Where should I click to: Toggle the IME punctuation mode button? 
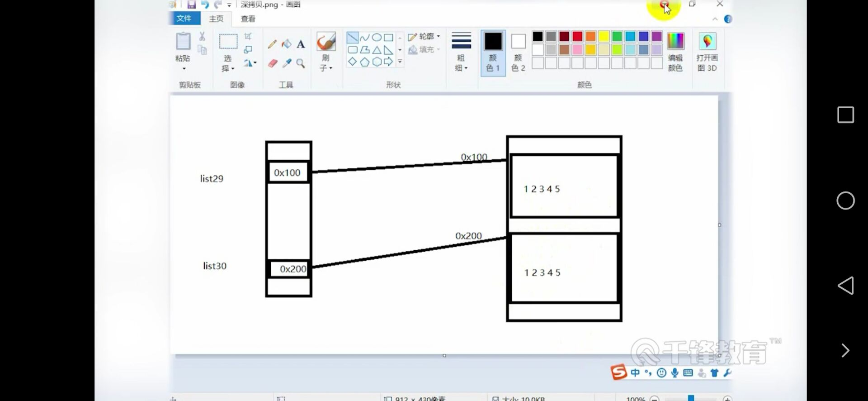point(648,372)
